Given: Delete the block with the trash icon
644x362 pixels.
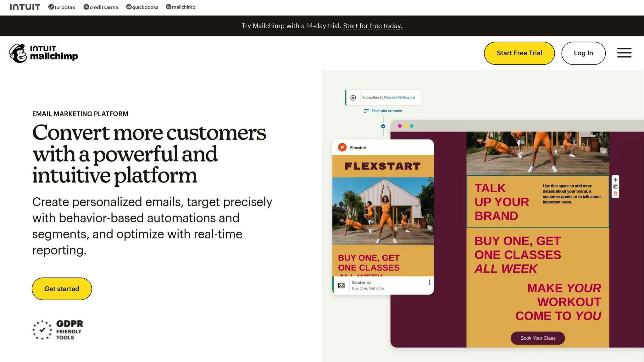Looking at the screenshot, I should (x=615, y=194).
